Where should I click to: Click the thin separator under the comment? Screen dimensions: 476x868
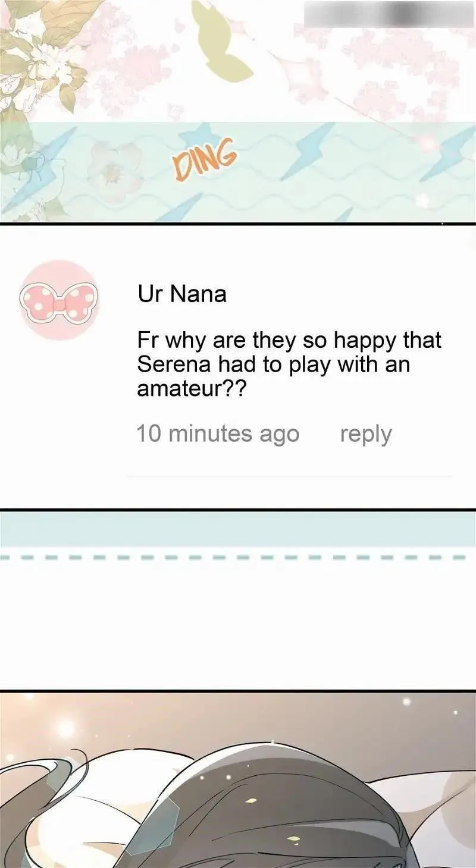tap(289, 476)
